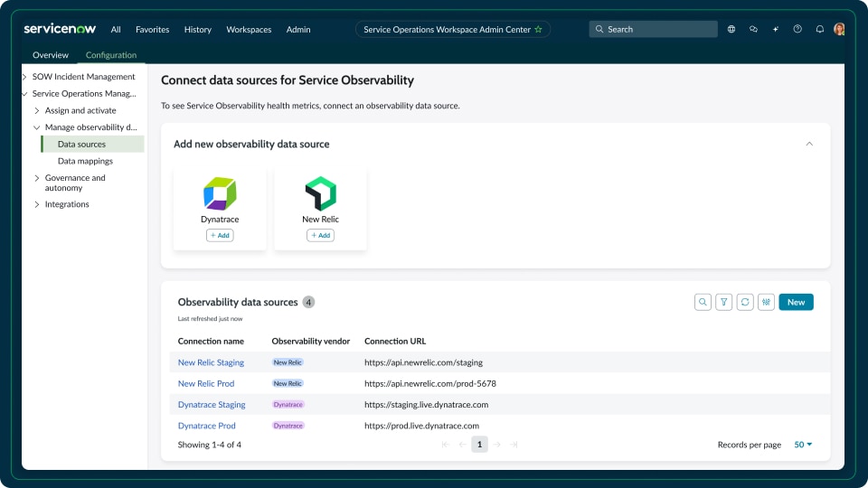868x488 pixels.
Task: Expand Integrations node
Action: coord(37,205)
